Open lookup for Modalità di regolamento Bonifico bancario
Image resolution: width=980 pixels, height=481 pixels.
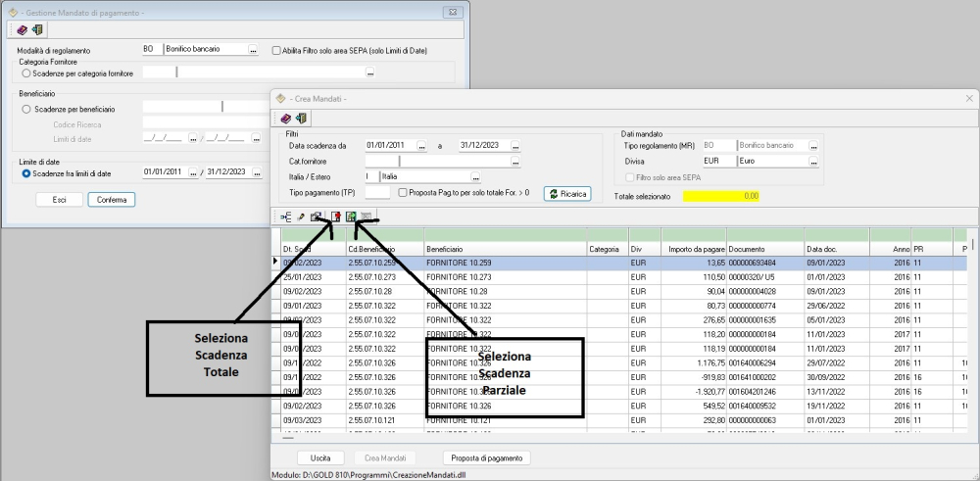[254, 49]
